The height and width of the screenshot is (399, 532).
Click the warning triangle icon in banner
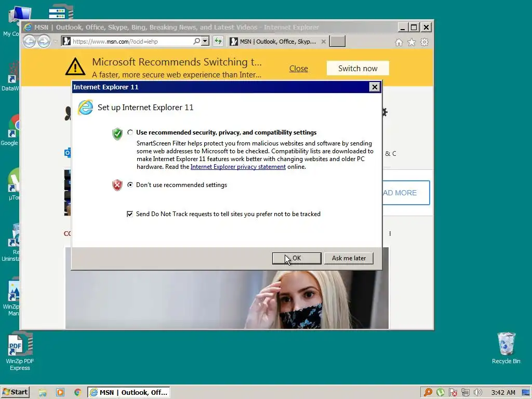tap(75, 66)
